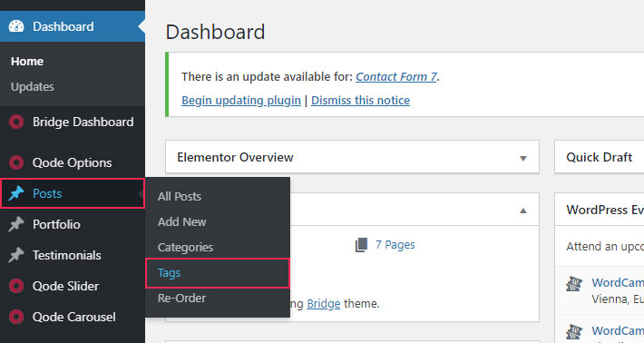Image resolution: width=644 pixels, height=343 pixels.
Task: Click Begin updating plugin link
Action: pyautogui.click(x=241, y=100)
